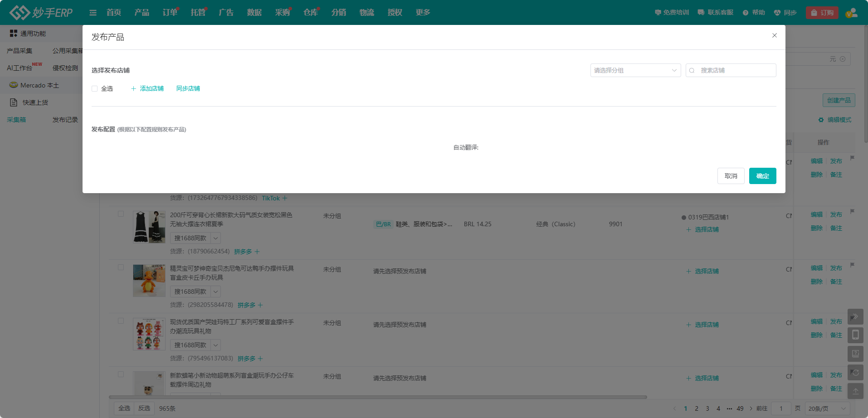
Task: Open 侵权检测 in the left sidebar
Action: coord(65,68)
